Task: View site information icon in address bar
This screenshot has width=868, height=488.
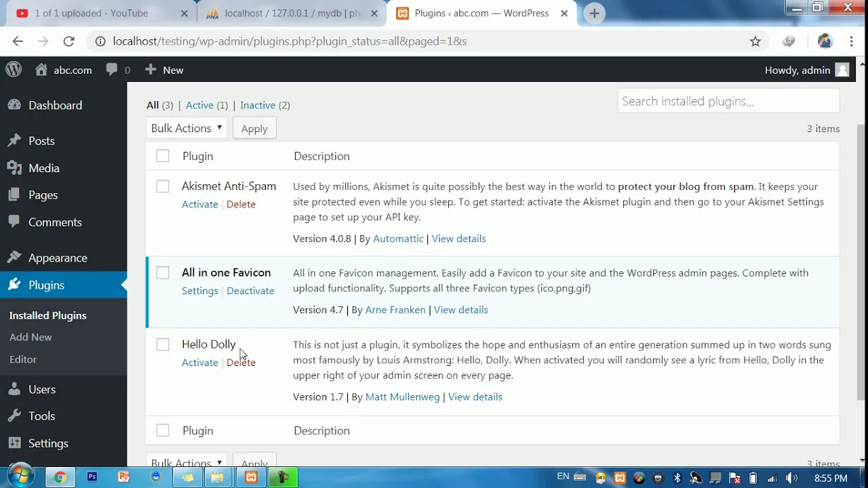Action: pyautogui.click(x=100, y=41)
